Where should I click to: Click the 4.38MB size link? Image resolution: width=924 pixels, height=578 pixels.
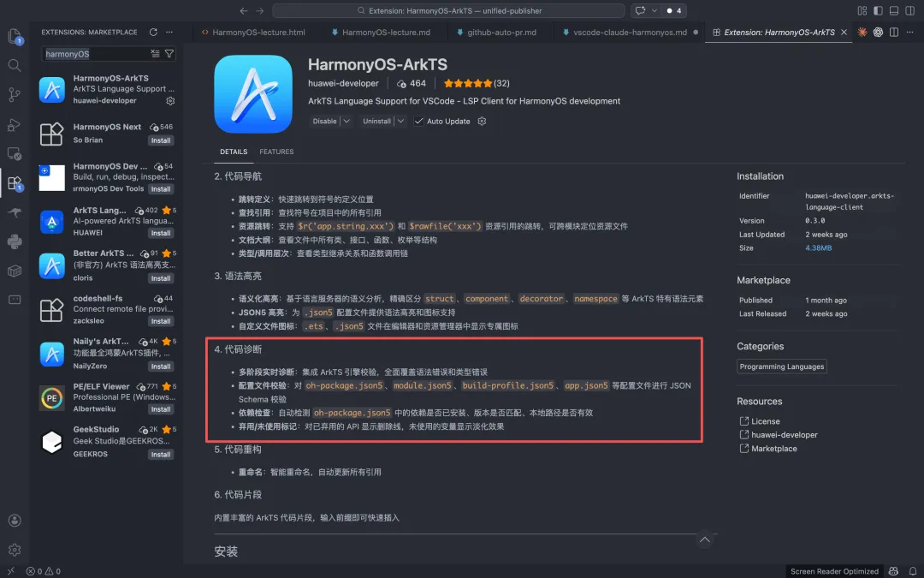[819, 247]
